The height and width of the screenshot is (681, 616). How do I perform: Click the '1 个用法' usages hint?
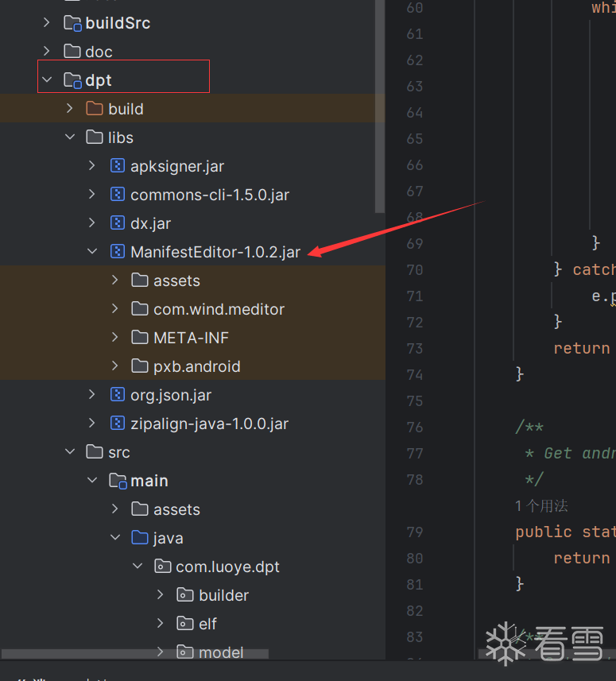pos(541,505)
